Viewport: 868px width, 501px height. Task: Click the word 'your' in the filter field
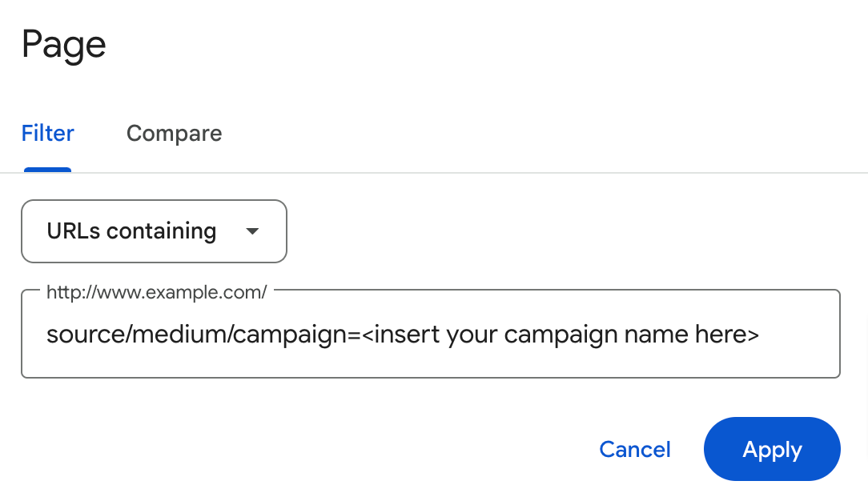pos(472,334)
